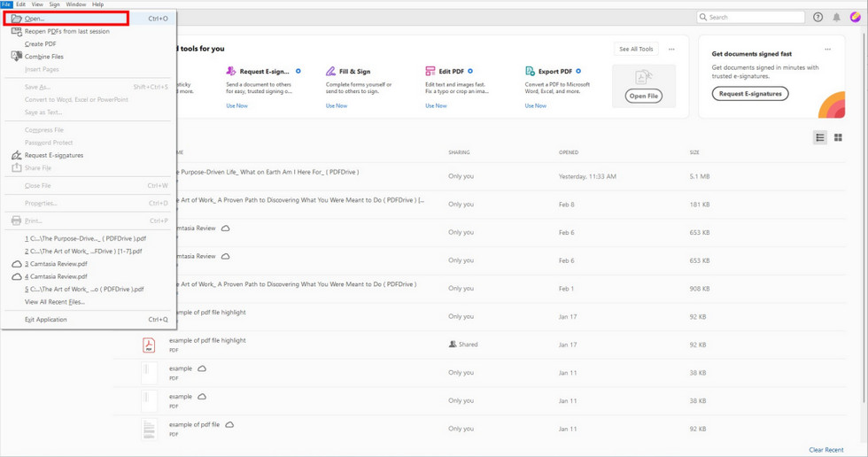The height and width of the screenshot is (457, 868).
Task: Click the Export PDF tool icon
Action: tap(530, 71)
